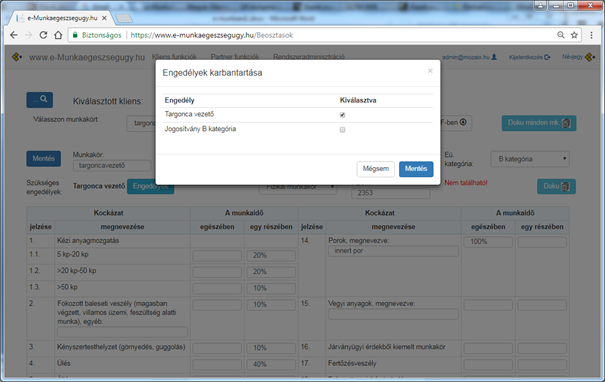The width and height of the screenshot is (605, 382).
Task: Open the Eü. kategória dropdown
Action: 530,159
